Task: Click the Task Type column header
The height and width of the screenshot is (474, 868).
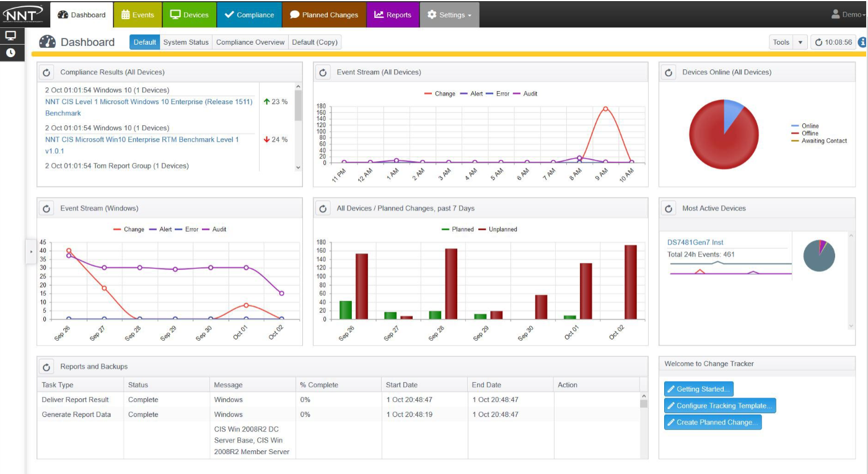Action: pyautogui.click(x=81, y=385)
